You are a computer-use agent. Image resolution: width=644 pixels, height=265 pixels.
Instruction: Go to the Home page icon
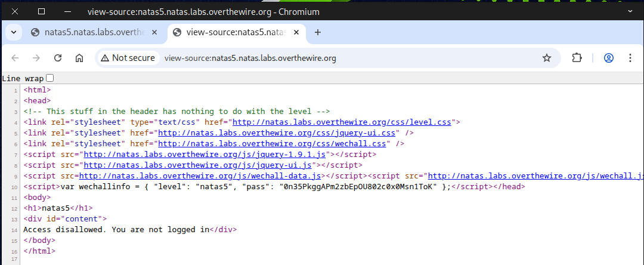[79, 58]
